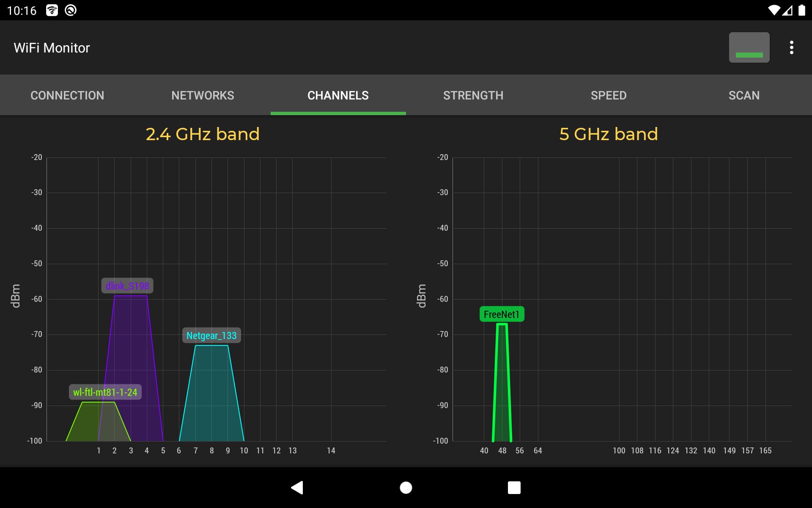
Task: Switch to the NETWORKS tab
Action: 203,95
